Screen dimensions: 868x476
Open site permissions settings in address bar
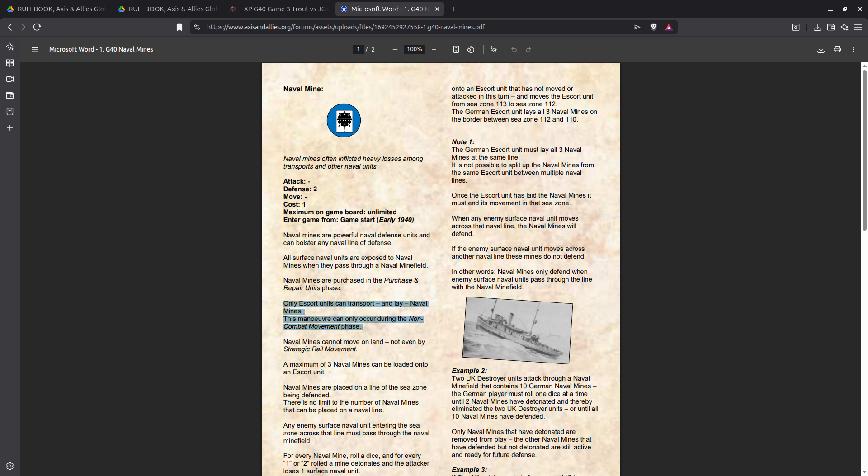[197, 27]
